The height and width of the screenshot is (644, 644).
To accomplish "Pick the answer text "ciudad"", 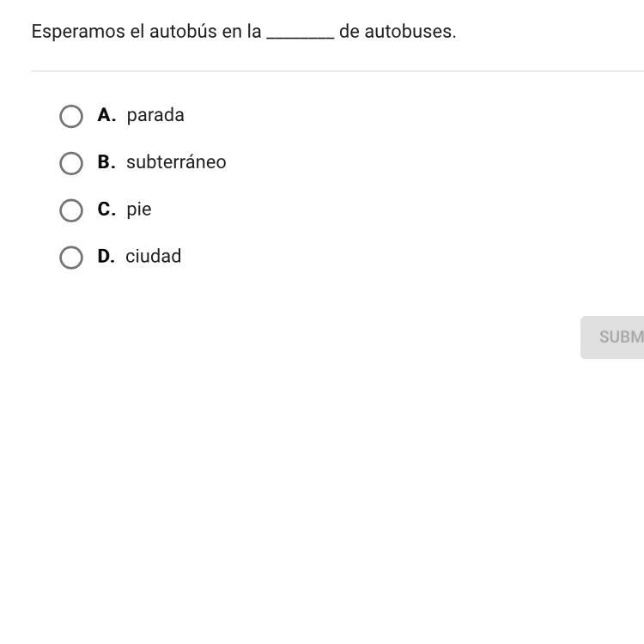I will pyautogui.click(x=154, y=256).
